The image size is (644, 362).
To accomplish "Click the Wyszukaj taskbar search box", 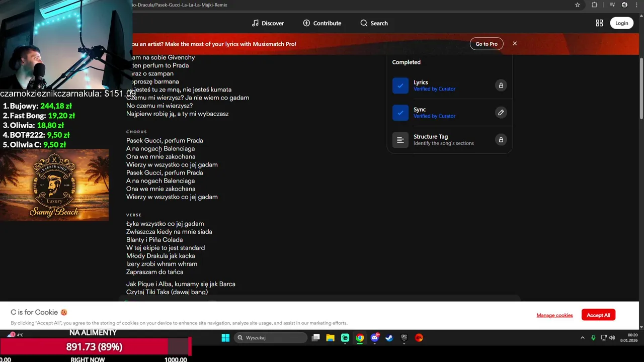I will (x=270, y=338).
